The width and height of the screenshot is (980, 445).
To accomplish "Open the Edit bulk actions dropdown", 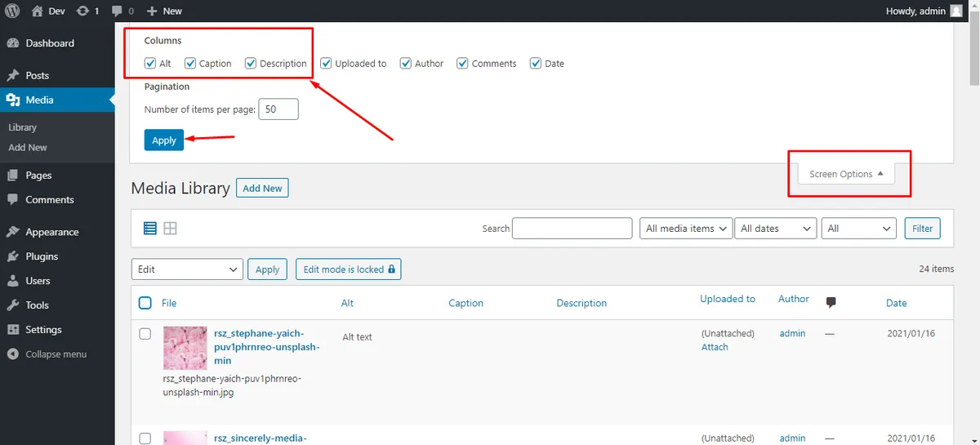I will coord(187,269).
